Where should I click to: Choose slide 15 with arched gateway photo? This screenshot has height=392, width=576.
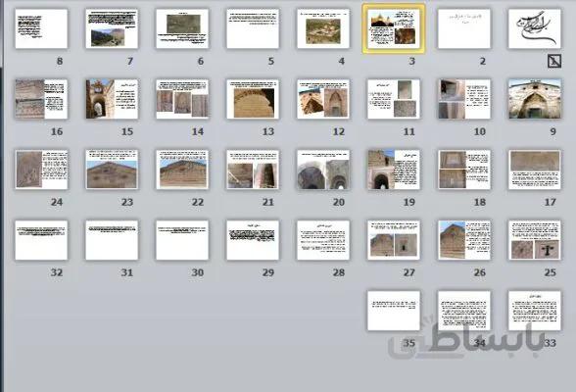pos(112,99)
